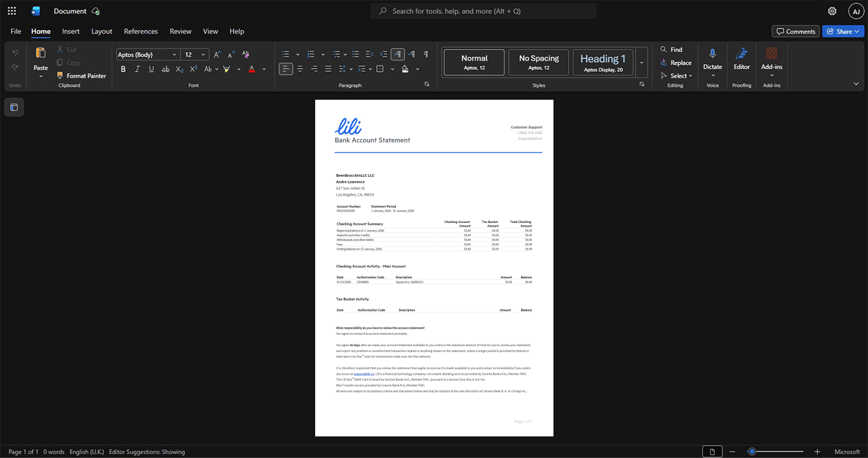Justify the paragraph text
This screenshot has width=868, height=458.
click(328, 69)
